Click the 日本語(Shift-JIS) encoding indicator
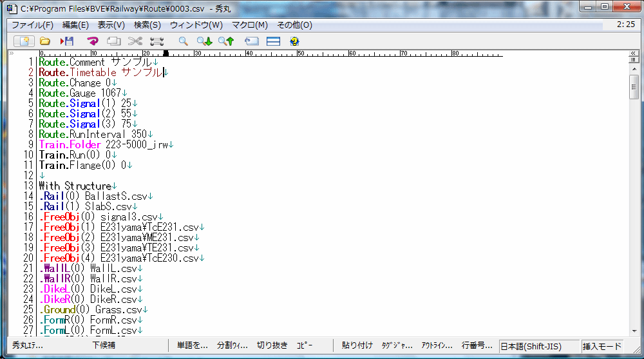Screen dimensions: 644x359 pyautogui.click(x=538, y=346)
